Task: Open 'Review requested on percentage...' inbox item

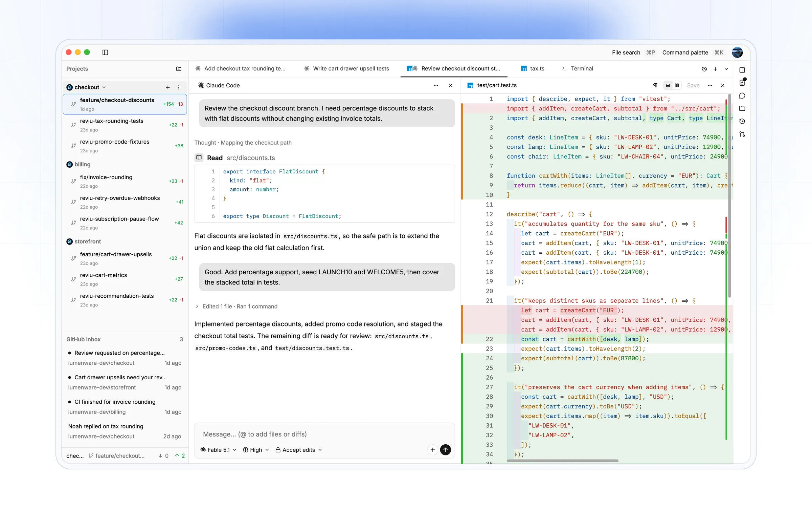Action: (x=125, y=358)
